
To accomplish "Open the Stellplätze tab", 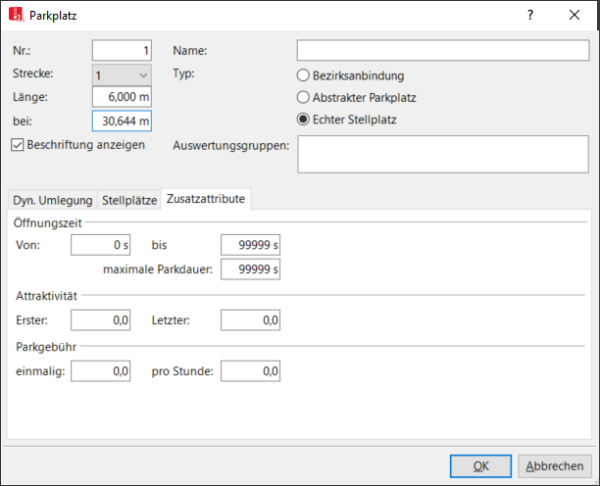I will coord(130,200).
